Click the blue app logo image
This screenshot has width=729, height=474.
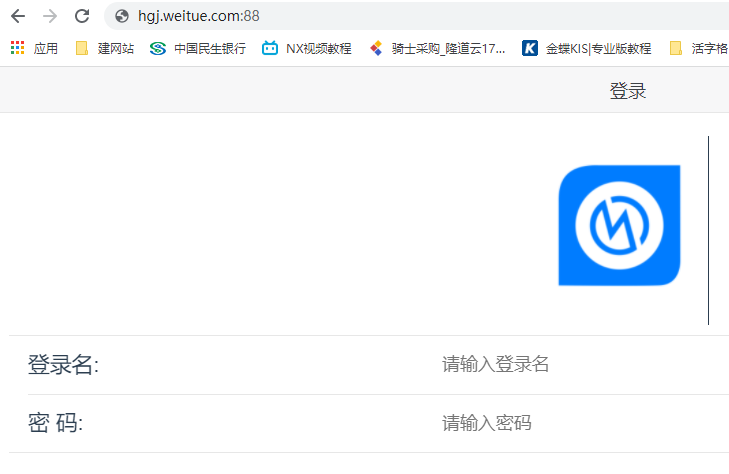click(x=619, y=225)
